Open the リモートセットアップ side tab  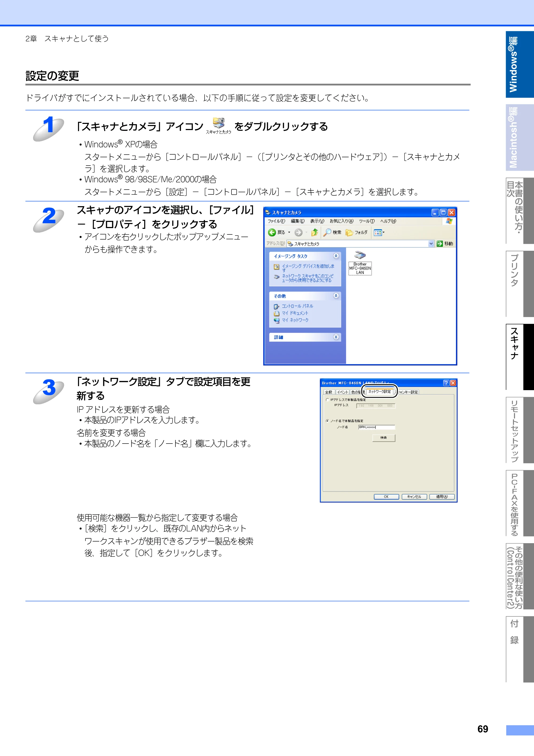pos(520,430)
